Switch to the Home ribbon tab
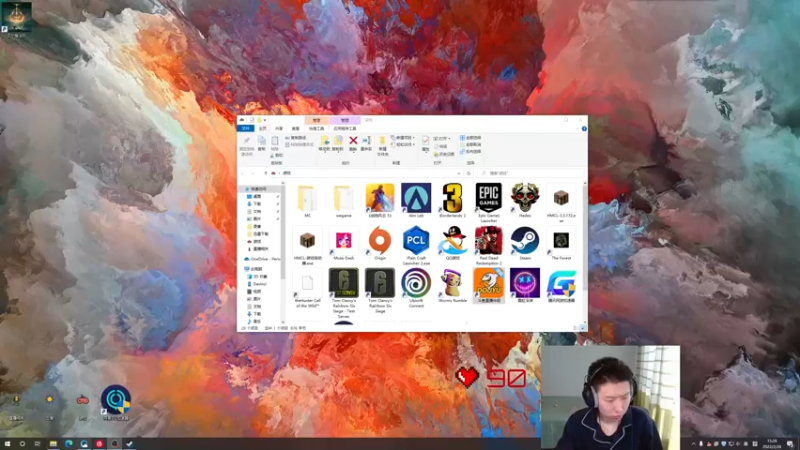The height and width of the screenshot is (450, 800). 263,129
